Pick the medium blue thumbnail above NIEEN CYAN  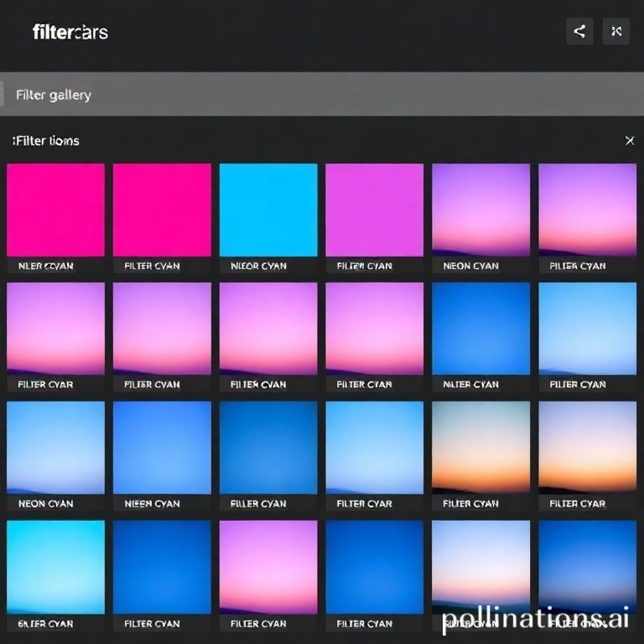click(162, 448)
